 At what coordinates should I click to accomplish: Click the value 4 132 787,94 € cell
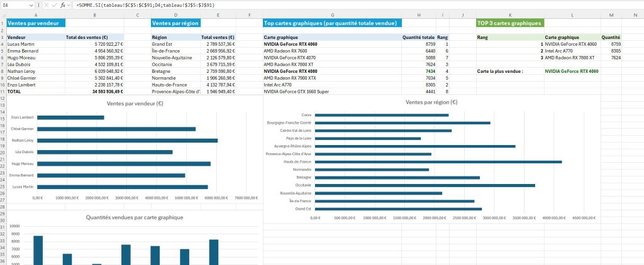218,85
